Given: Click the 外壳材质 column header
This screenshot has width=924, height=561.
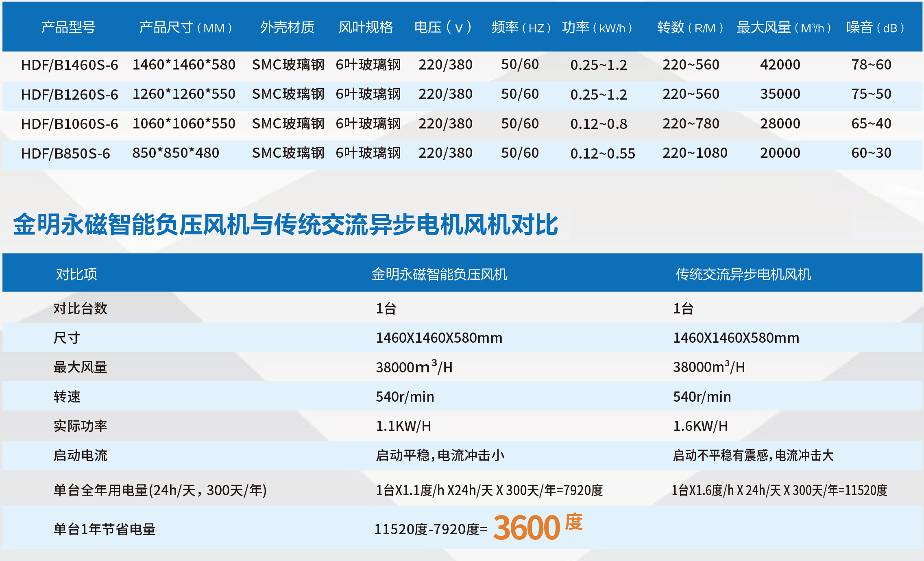Looking at the screenshot, I should pyautogui.click(x=287, y=27).
